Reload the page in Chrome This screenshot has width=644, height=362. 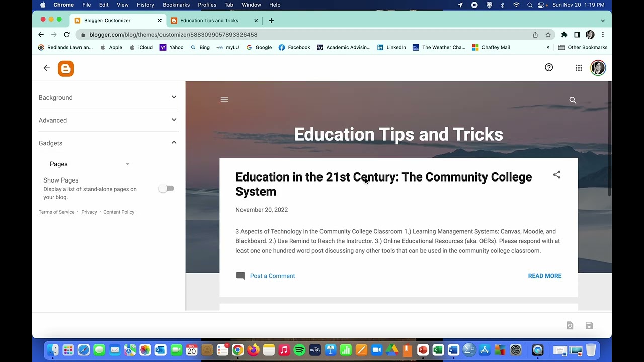(x=67, y=35)
